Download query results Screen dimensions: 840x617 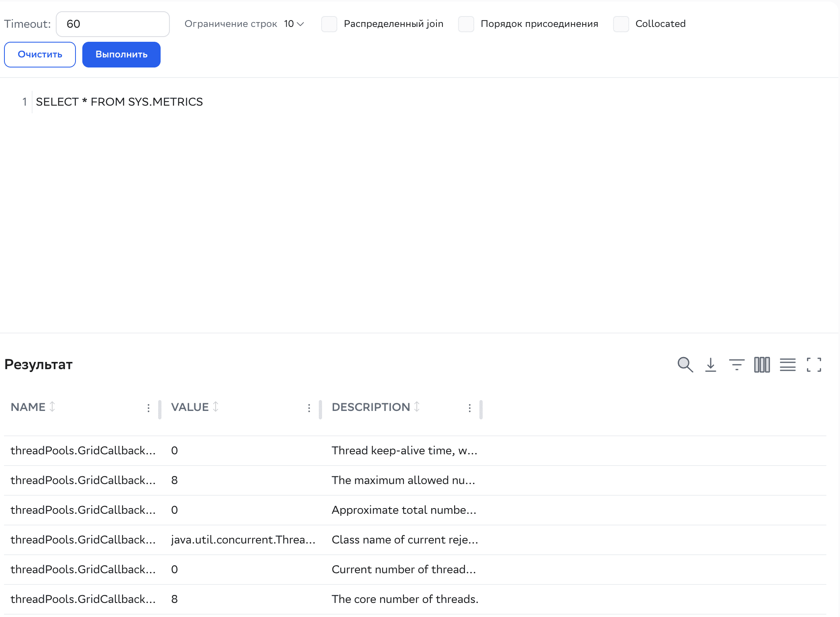tap(710, 365)
